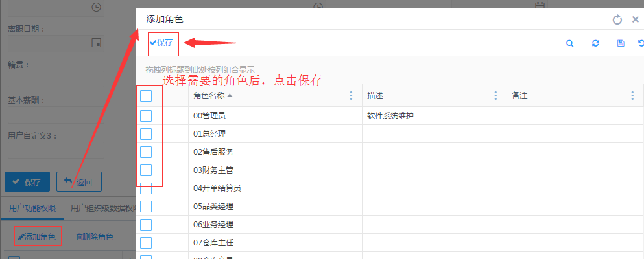Click the 删除角色 trash button
Image resolution: width=644 pixels, height=259 pixels.
click(95, 237)
